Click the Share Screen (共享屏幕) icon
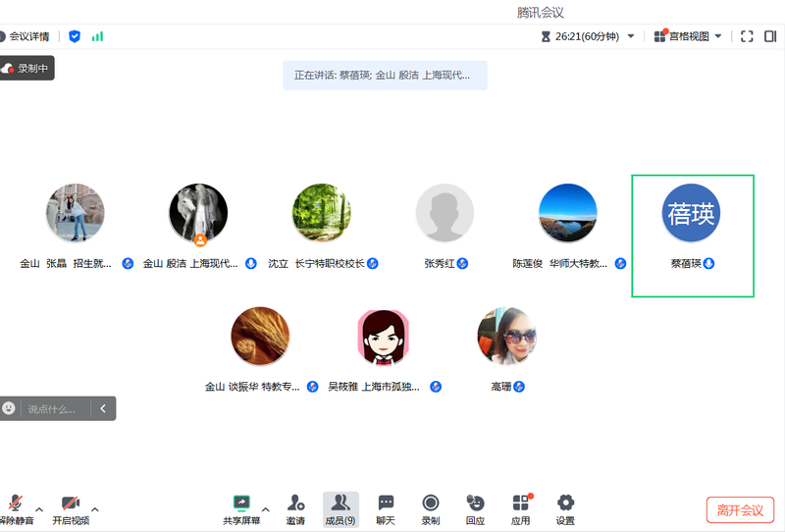The height and width of the screenshot is (532, 785). [241, 503]
